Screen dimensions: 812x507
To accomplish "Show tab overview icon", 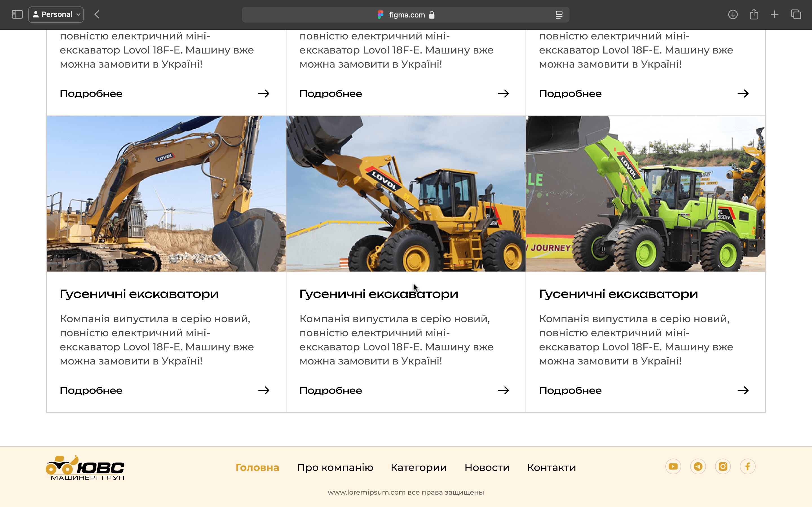I will pyautogui.click(x=796, y=14).
